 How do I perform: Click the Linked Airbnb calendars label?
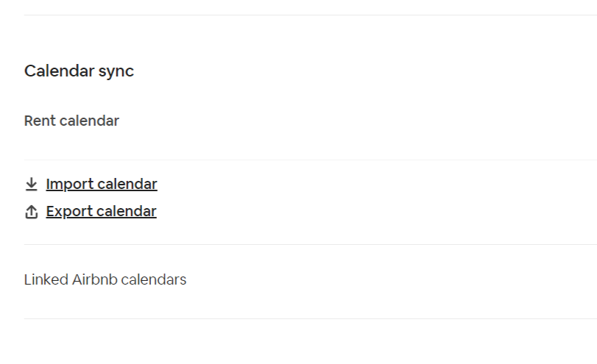point(105,280)
